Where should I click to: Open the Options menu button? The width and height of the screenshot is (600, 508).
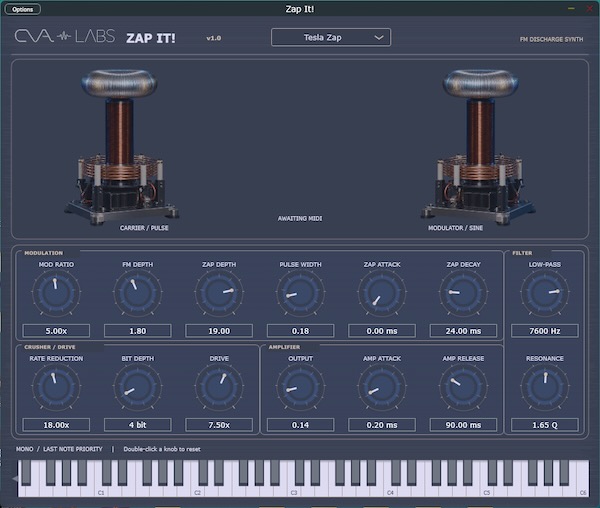[23, 9]
